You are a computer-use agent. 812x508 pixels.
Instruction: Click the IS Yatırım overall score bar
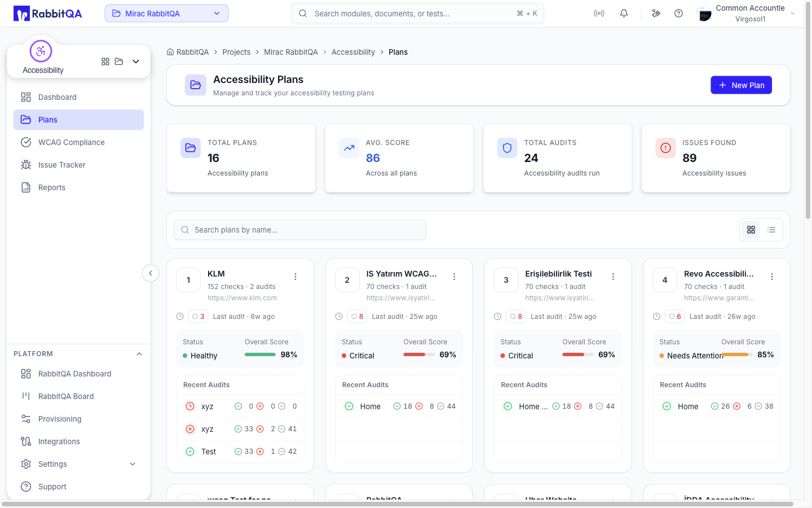point(419,354)
